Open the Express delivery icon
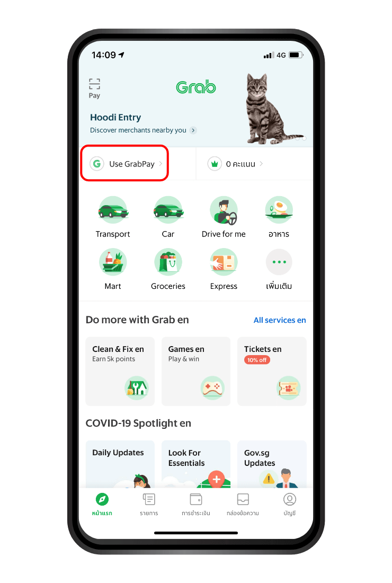 click(x=224, y=262)
